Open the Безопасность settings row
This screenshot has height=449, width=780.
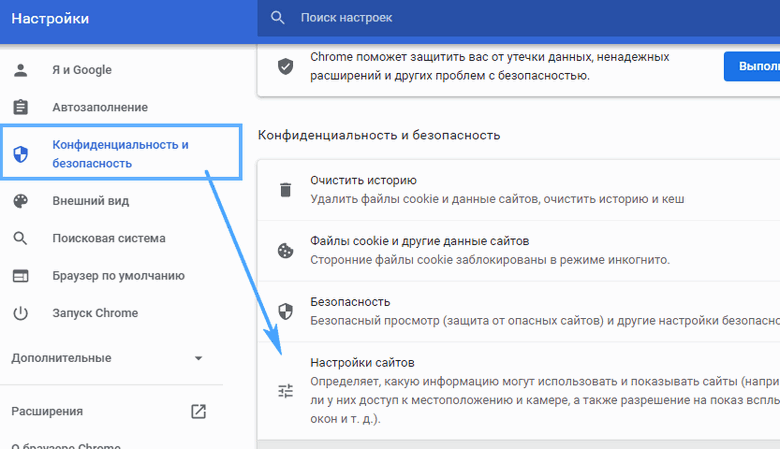coord(519,312)
